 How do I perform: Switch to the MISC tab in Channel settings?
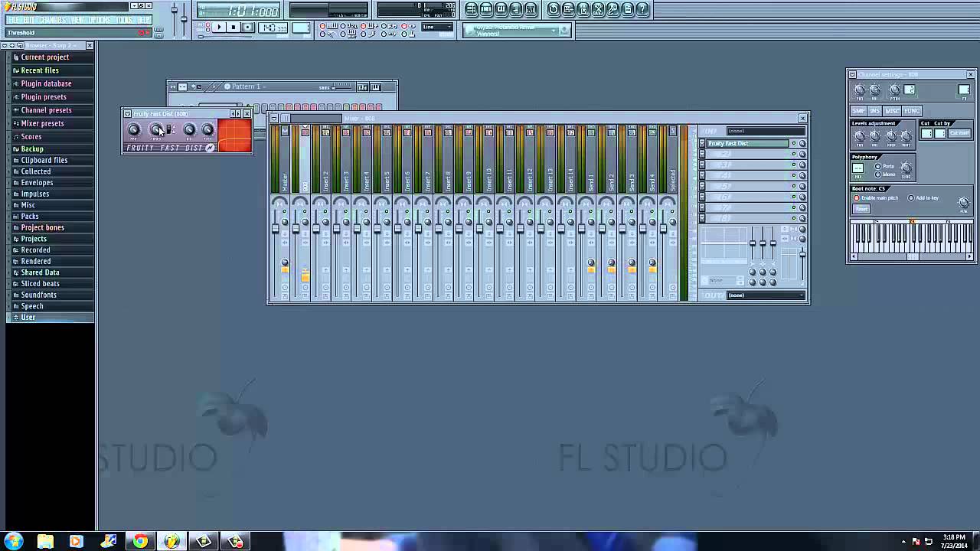click(892, 111)
